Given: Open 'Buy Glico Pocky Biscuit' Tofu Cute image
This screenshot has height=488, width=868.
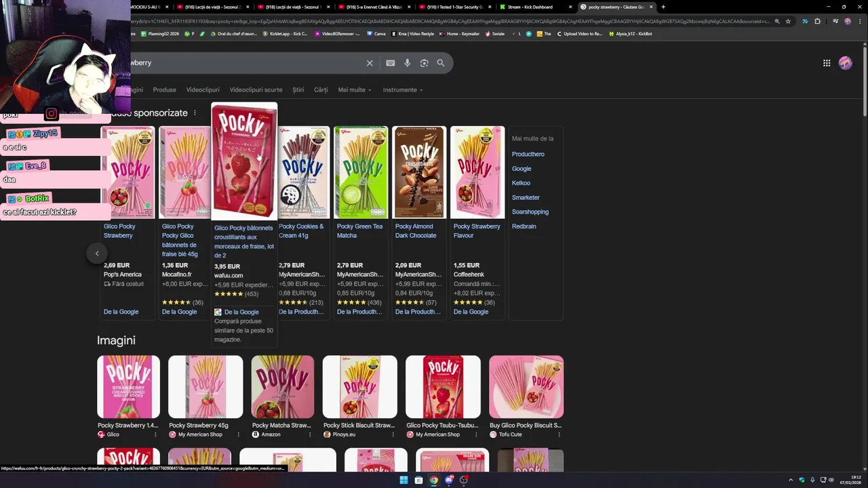Looking at the screenshot, I should [526, 387].
